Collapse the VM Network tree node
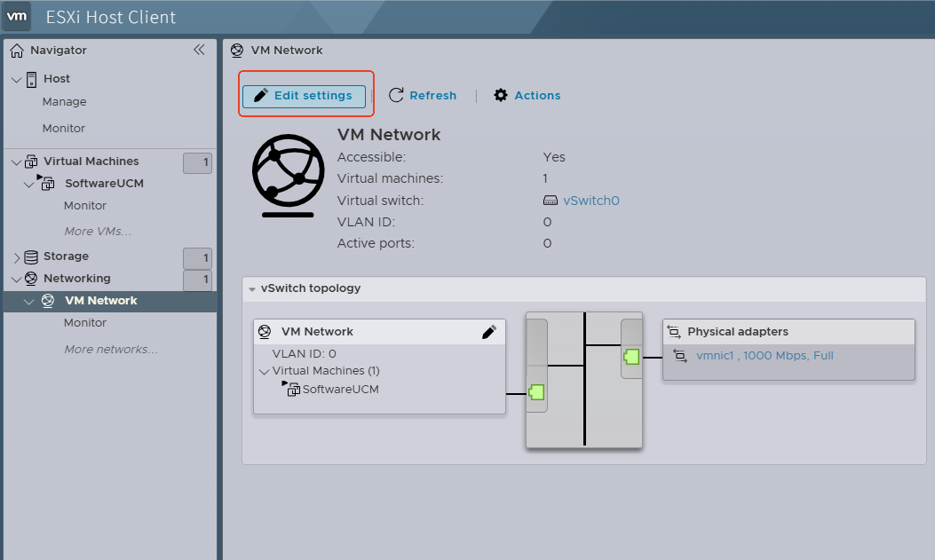Image resolution: width=935 pixels, height=560 pixels. point(28,302)
